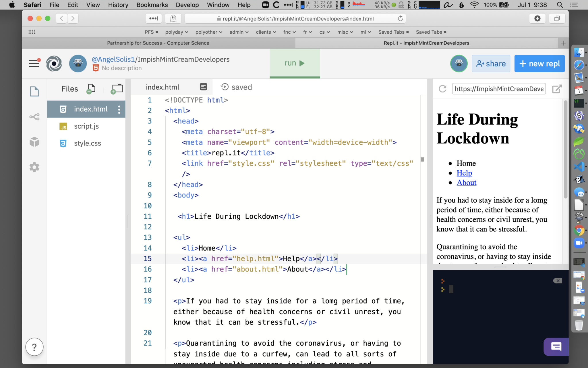This screenshot has width=588, height=368.
Task: Open the settings gear in the sidebar
Action: pyautogui.click(x=34, y=167)
